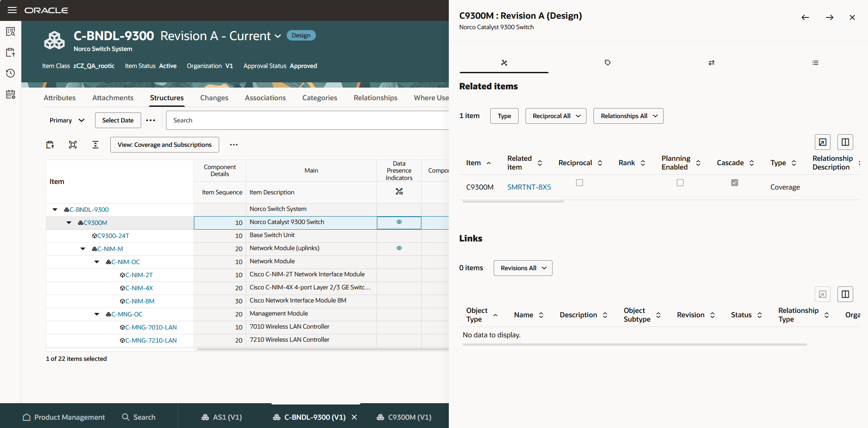868x428 pixels.
Task: Open the Revisions All filter dropdown
Action: pos(523,268)
